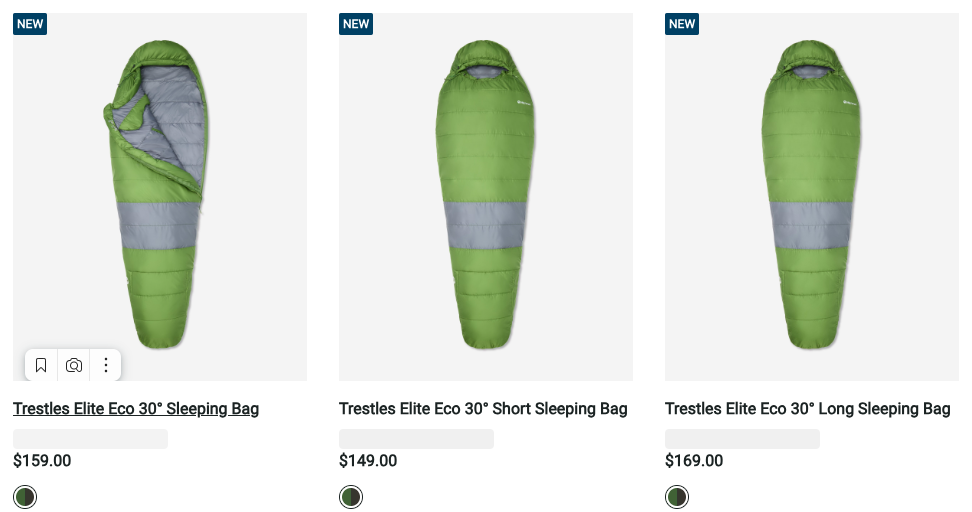Select the green color swatch under $159.00
The height and width of the screenshot is (512, 972).
coord(25,497)
